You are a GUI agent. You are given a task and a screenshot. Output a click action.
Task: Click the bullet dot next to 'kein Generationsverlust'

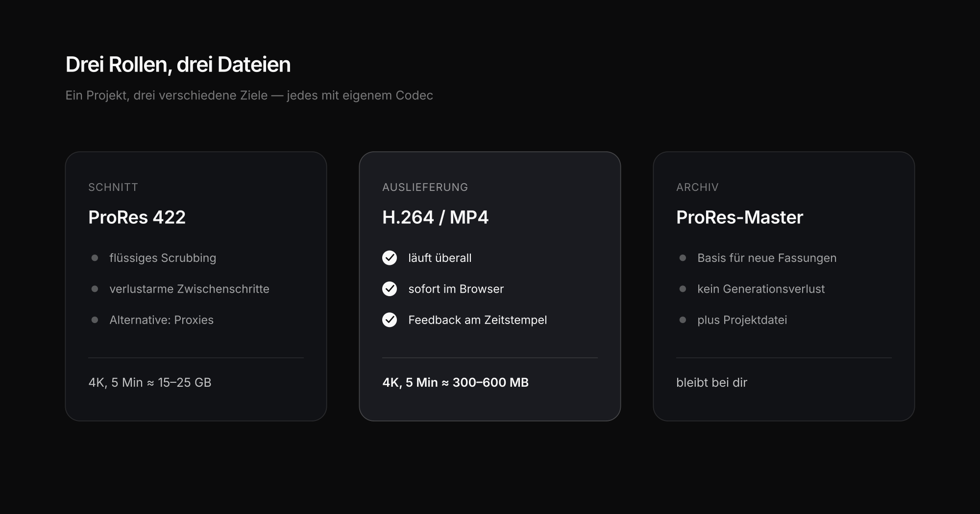pos(683,289)
